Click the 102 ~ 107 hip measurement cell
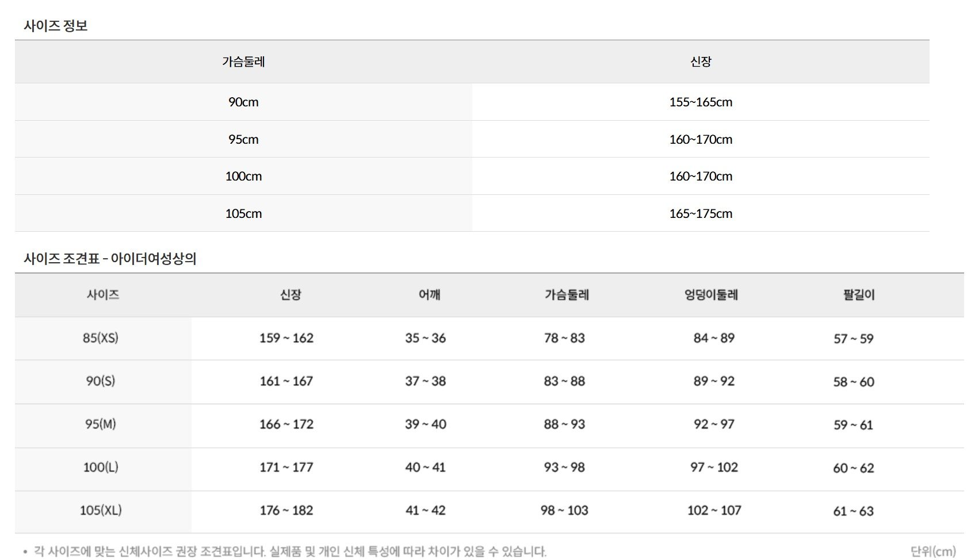 coord(714,511)
